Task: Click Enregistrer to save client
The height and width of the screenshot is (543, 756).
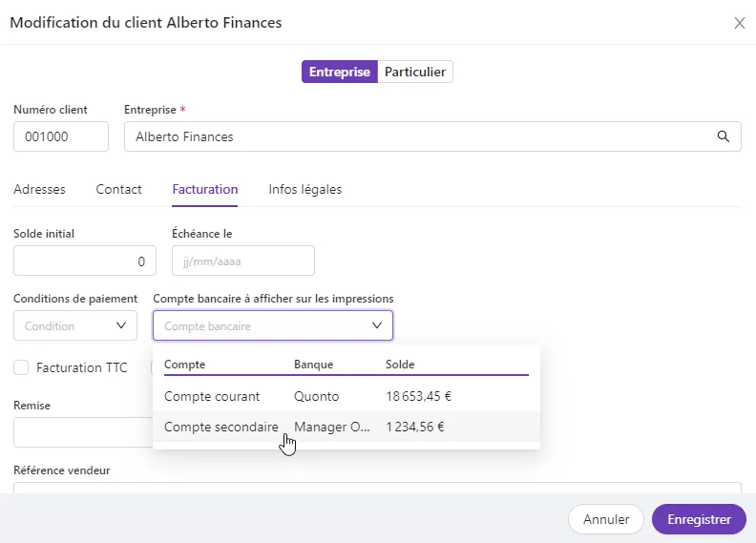Action: tap(699, 519)
